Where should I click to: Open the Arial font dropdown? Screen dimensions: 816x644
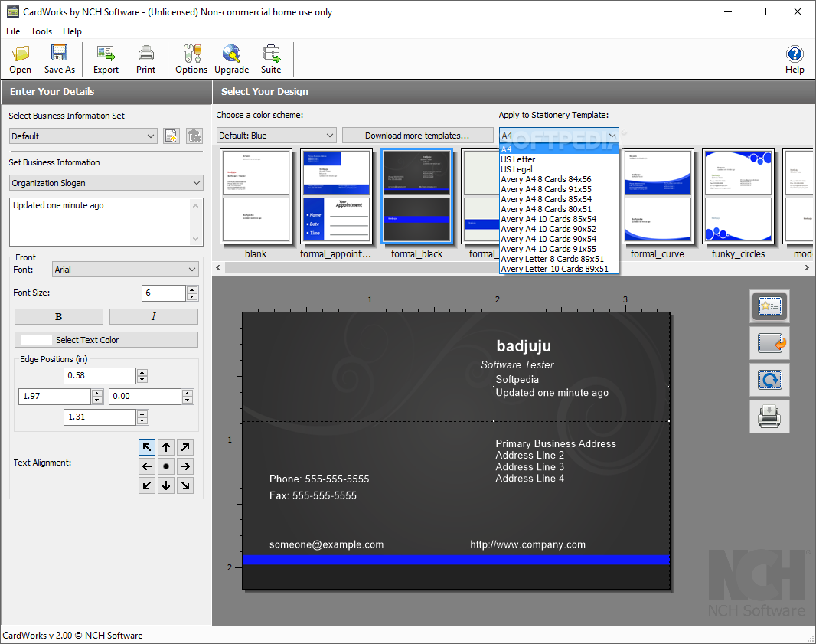click(x=126, y=269)
